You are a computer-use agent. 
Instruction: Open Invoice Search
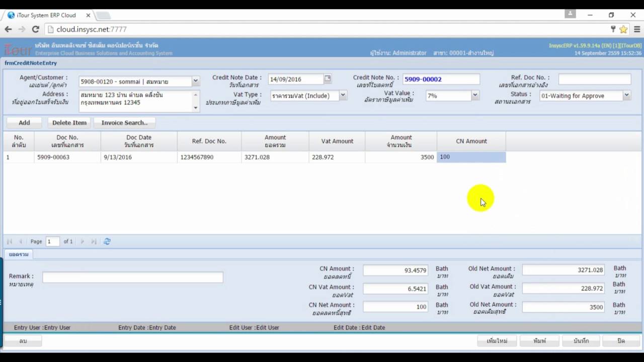click(x=124, y=122)
